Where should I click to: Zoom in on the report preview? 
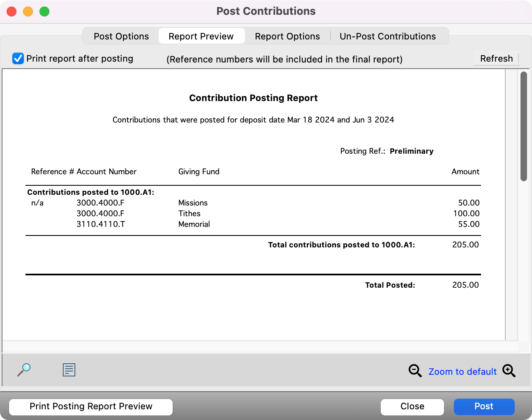pyautogui.click(x=509, y=371)
